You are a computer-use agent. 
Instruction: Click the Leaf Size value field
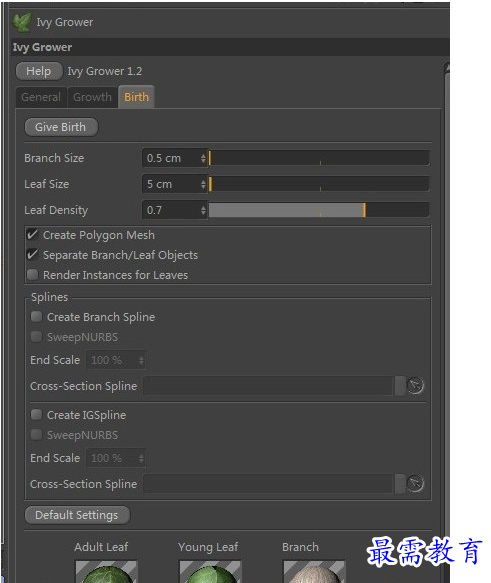pos(171,184)
